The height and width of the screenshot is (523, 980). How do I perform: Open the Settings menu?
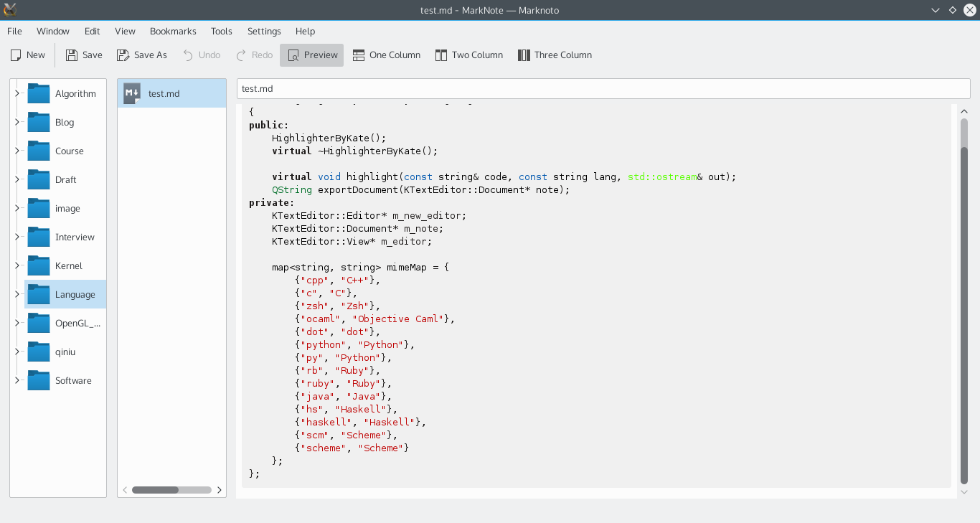coord(264,31)
